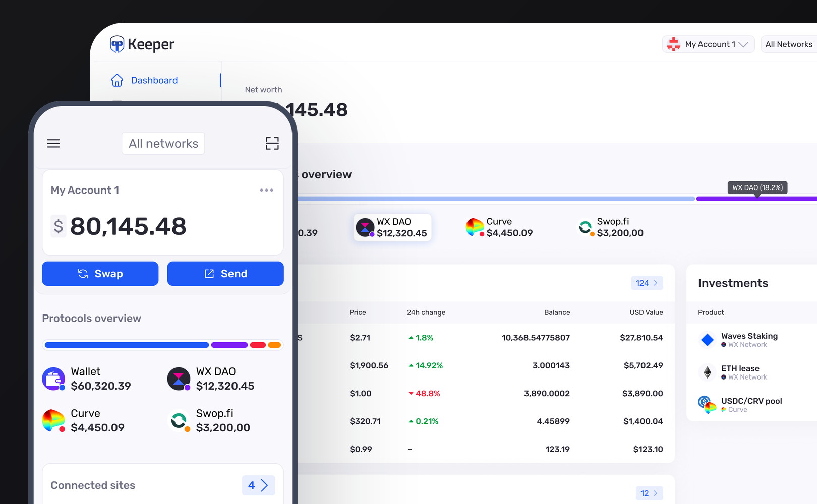Open the three-dot menu on My Account card

(x=266, y=190)
